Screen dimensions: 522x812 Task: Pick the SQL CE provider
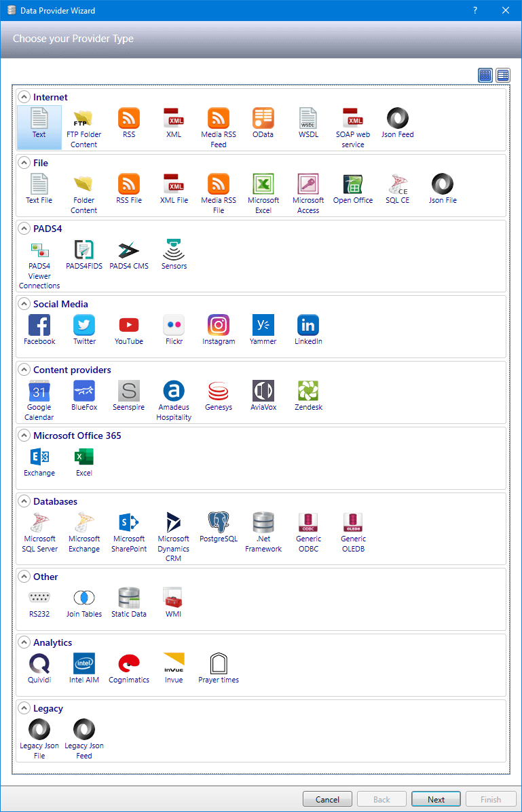coord(398,189)
